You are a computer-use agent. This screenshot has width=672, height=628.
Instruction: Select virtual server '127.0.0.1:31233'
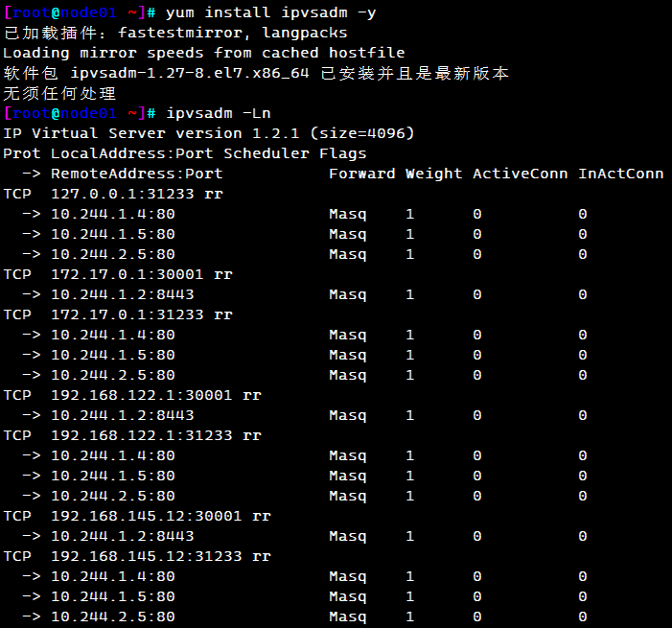tap(123, 194)
